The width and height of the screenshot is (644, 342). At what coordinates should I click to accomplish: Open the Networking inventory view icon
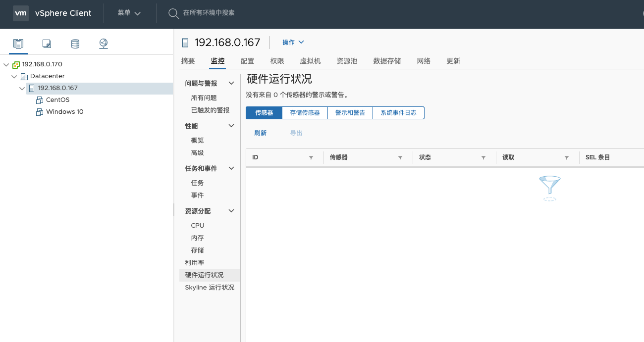(x=104, y=44)
